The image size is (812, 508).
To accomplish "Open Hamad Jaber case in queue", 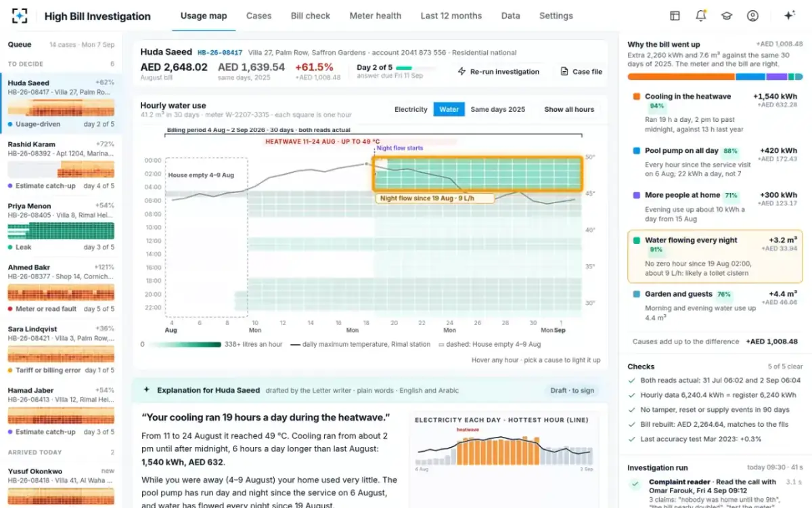I will click(61, 411).
